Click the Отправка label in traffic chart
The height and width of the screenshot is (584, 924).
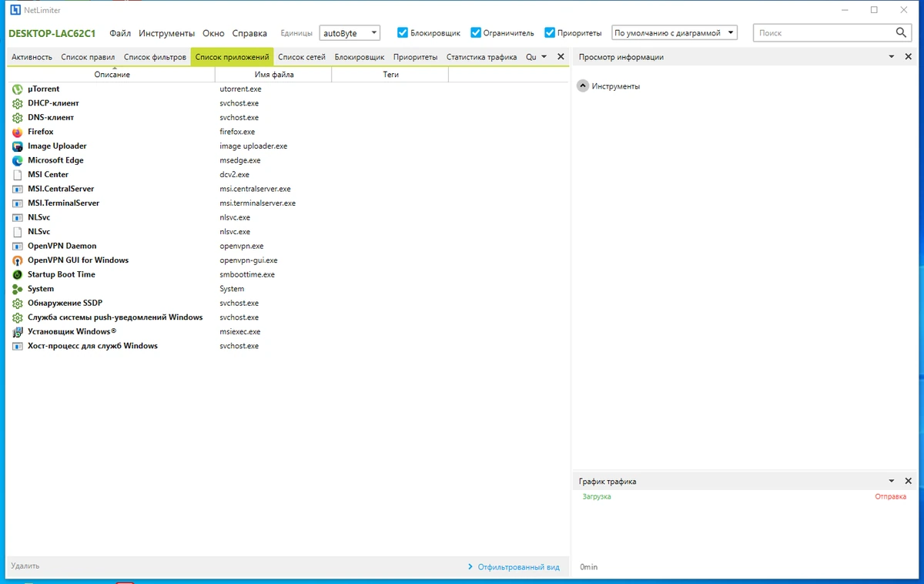(891, 497)
